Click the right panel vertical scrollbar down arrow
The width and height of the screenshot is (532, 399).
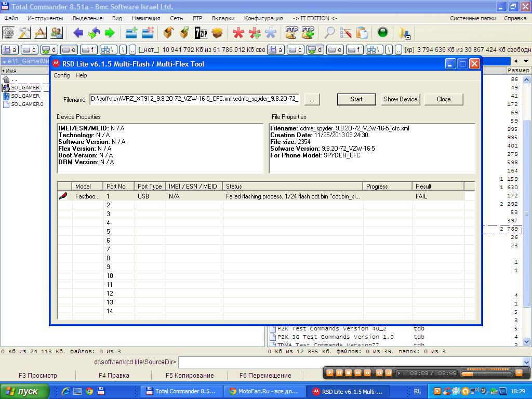click(x=526, y=342)
